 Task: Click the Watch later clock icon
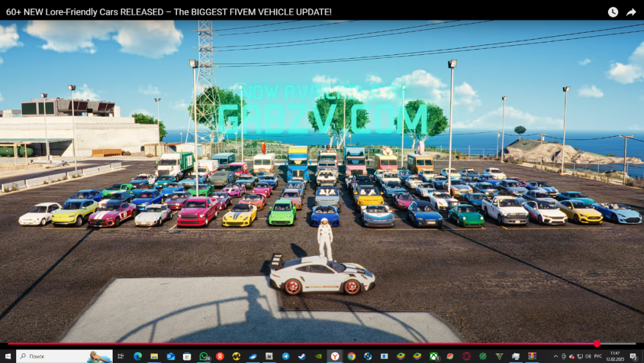point(613,12)
